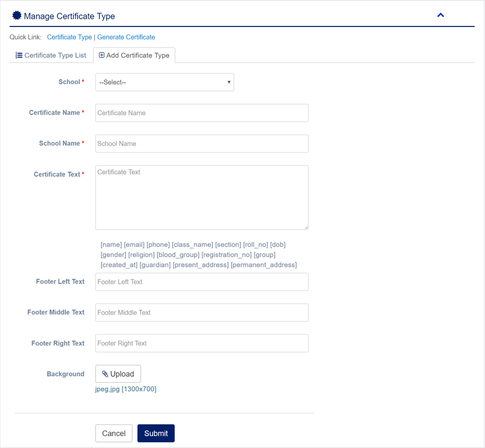Image resolution: width=485 pixels, height=448 pixels.
Task: Collapse the Manage Certificate Type panel
Action: [x=440, y=16]
